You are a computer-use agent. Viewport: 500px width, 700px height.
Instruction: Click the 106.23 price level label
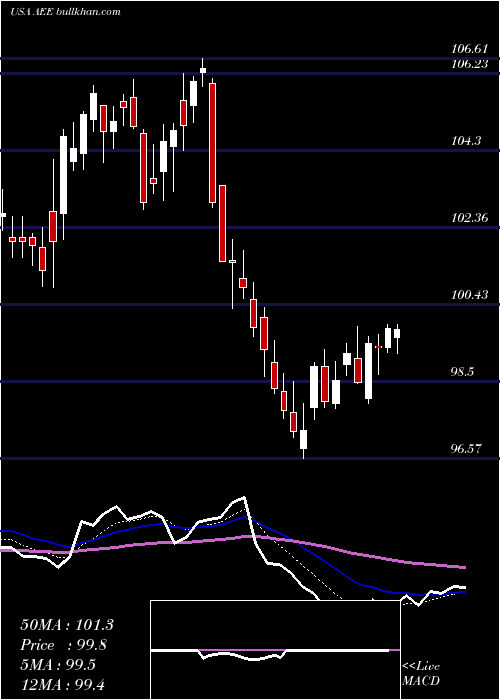[470, 64]
